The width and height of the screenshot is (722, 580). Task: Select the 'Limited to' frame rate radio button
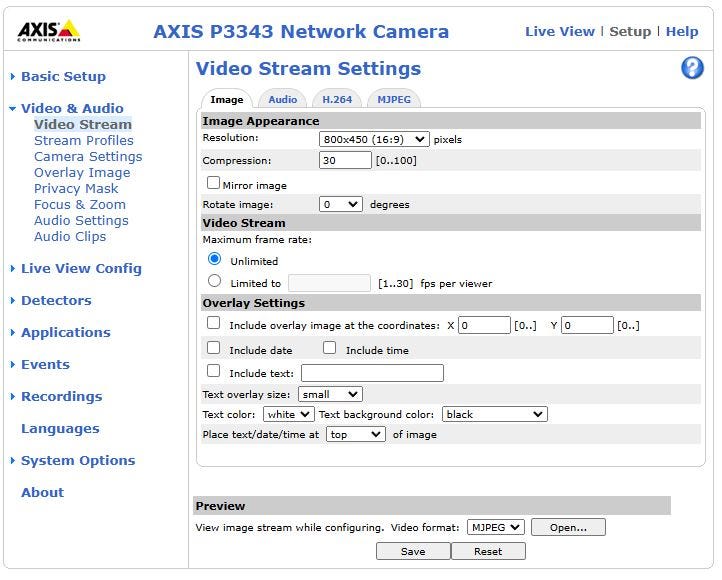pyautogui.click(x=214, y=282)
